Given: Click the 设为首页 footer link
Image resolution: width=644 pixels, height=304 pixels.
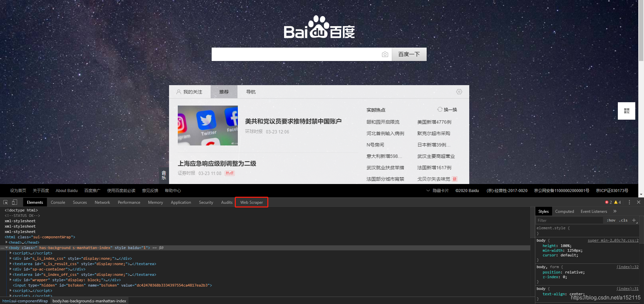Looking at the screenshot, I should pyautogui.click(x=18, y=190).
